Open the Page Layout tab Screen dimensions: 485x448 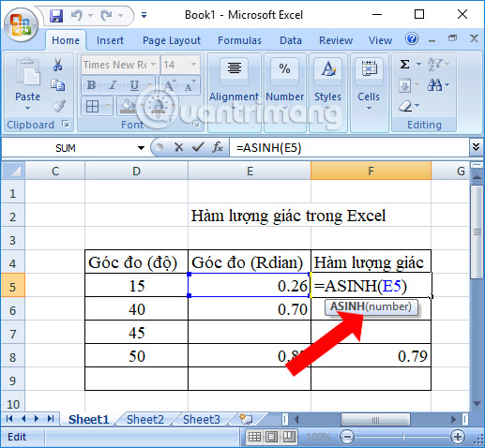click(x=172, y=40)
